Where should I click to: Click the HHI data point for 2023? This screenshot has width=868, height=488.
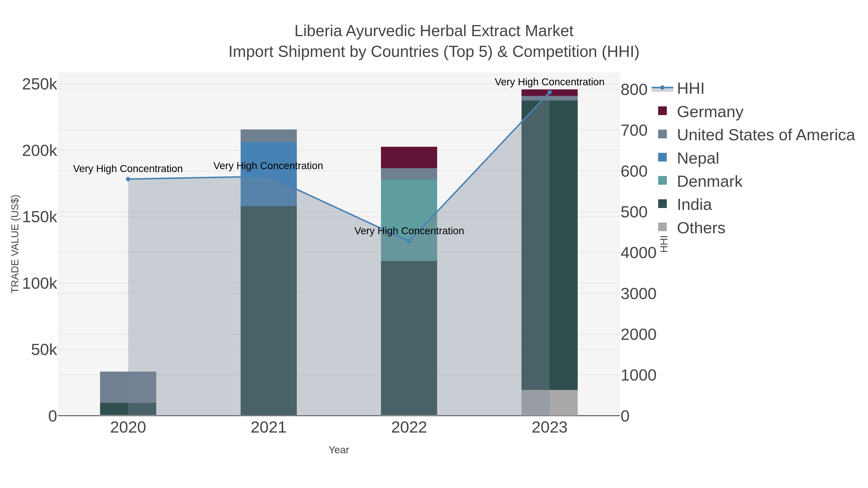(549, 92)
